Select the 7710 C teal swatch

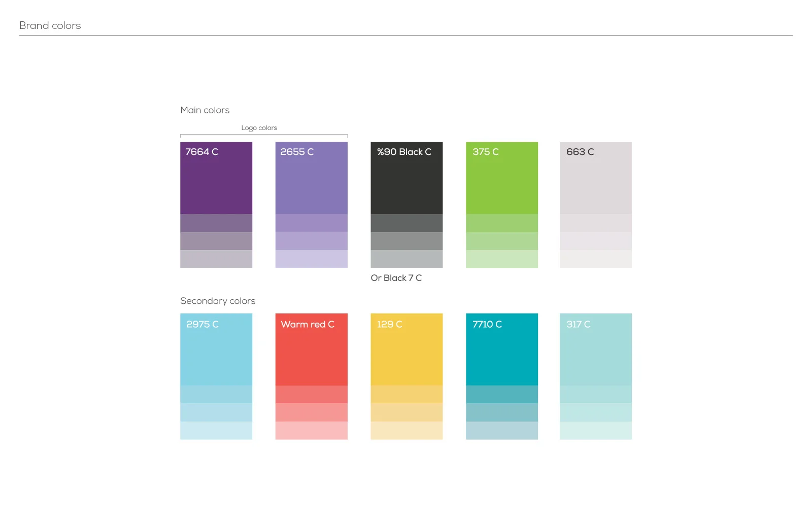click(502, 350)
